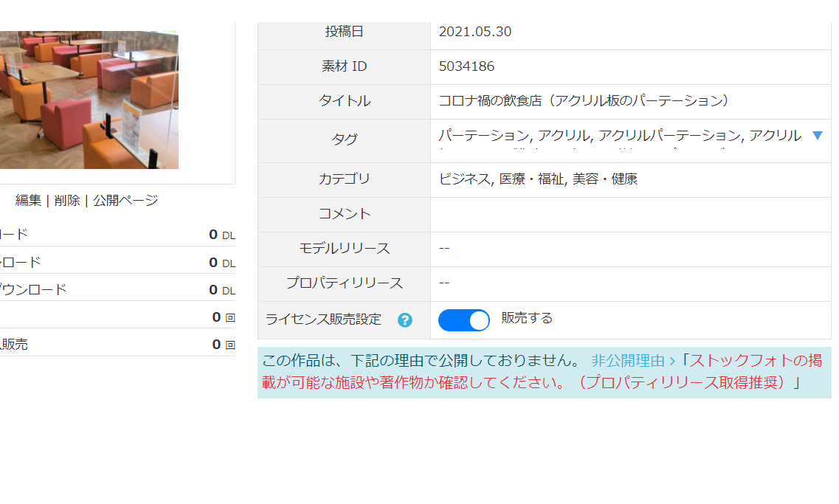The width and height of the screenshot is (839, 504).
Task: Click the 販売 row count 0 回
Action: [224, 345]
